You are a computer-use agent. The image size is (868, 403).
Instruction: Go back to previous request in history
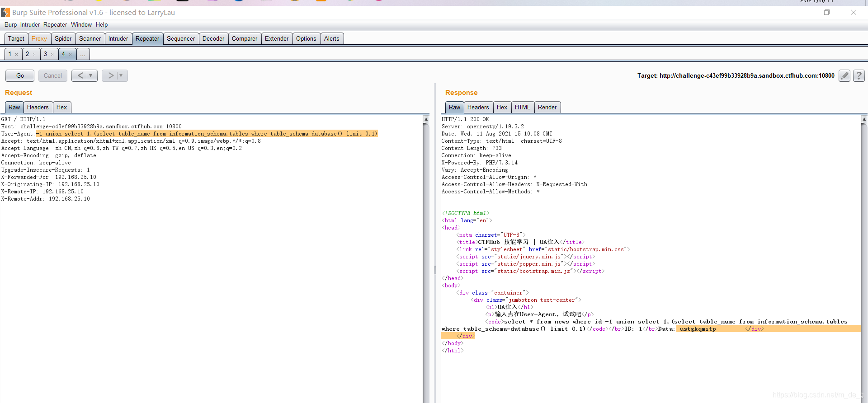tap(80, 75)
